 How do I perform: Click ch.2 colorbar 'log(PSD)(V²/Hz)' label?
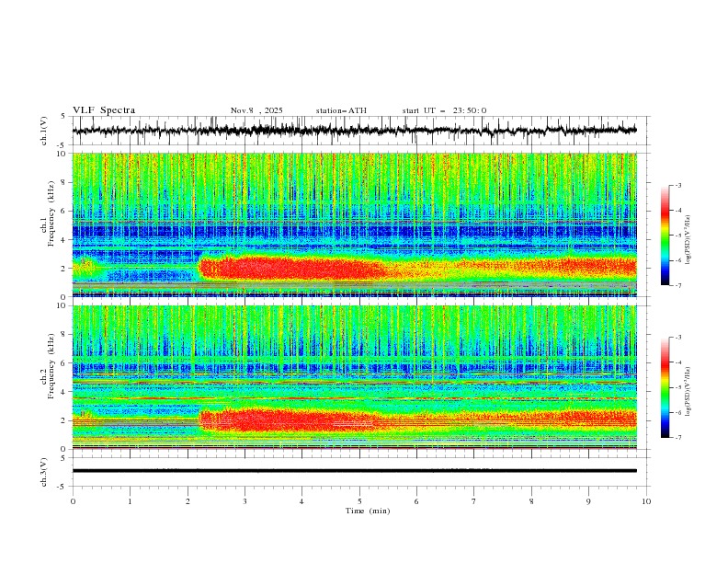click(x=688, y=391)
